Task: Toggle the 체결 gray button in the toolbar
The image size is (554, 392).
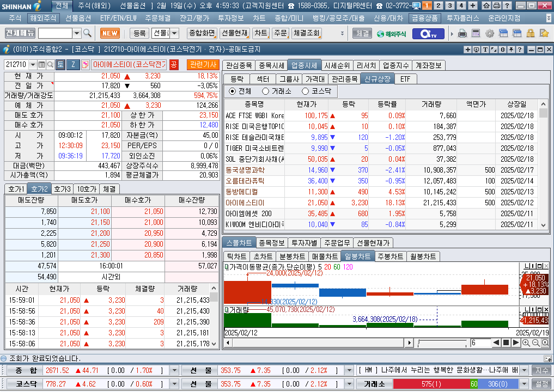Action: pyautogui.click(x=362, y=34)
